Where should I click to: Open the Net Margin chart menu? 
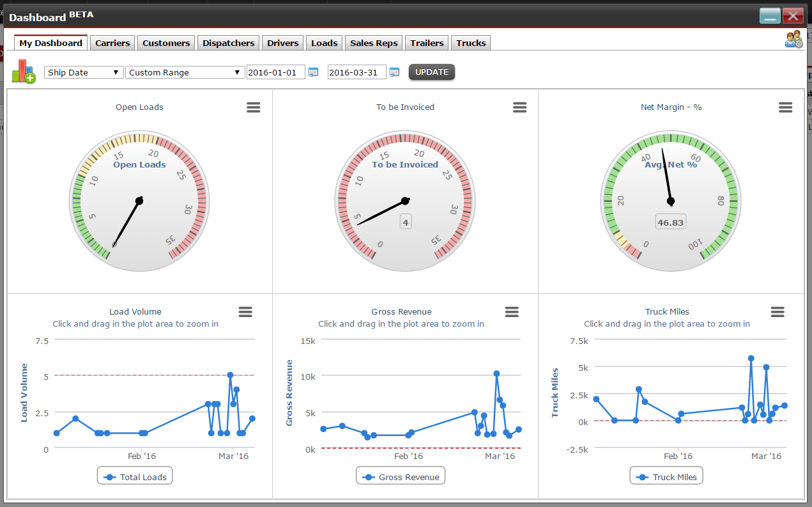(785, 107)
